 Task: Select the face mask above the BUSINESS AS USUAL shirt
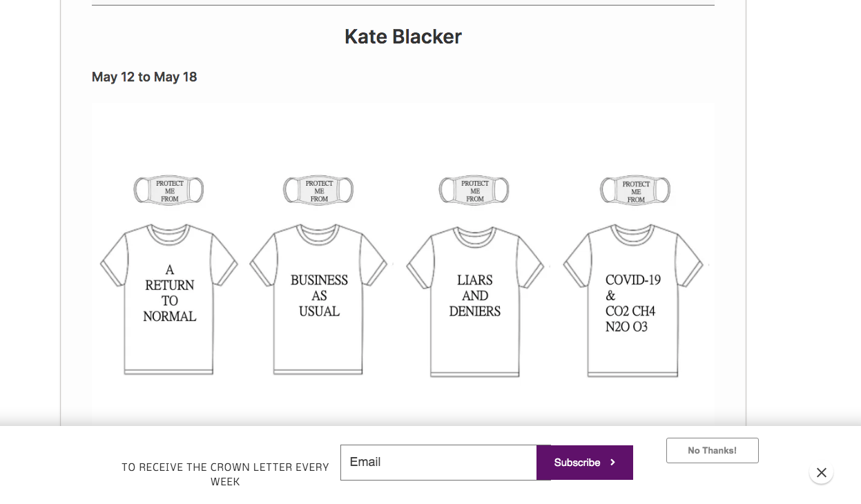(x=318, y=190)
